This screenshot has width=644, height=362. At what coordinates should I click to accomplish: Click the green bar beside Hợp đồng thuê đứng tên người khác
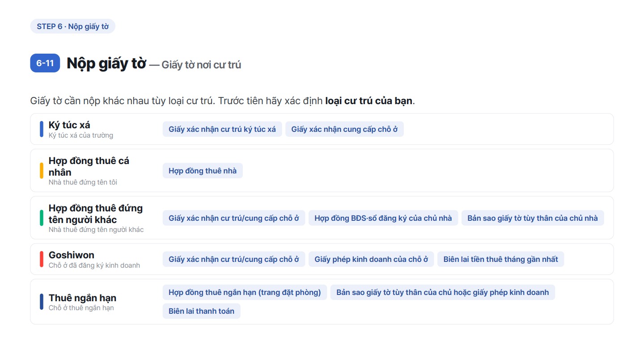pyautogui.click(x=42, y=218)
